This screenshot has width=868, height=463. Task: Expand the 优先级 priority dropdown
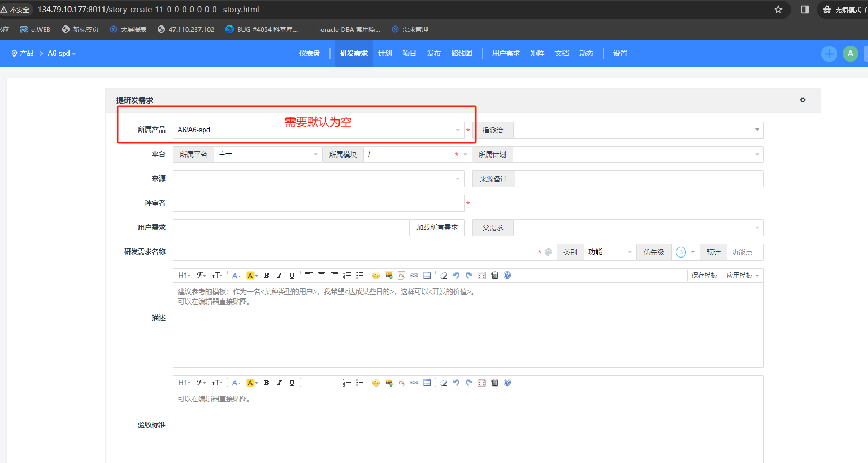[685, 252]
